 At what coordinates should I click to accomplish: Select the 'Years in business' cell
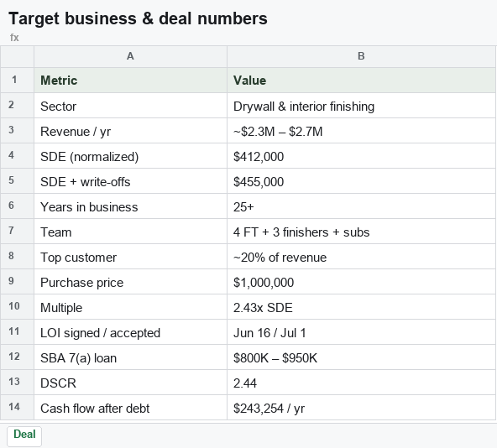pyautogui.click(x=131, y=206)
